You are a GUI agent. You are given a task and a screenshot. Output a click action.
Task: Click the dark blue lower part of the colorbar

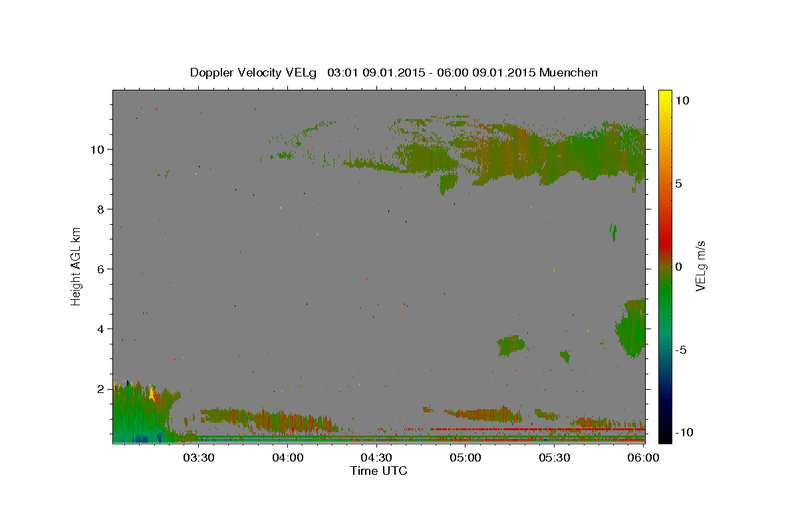(x=664, y=402)
